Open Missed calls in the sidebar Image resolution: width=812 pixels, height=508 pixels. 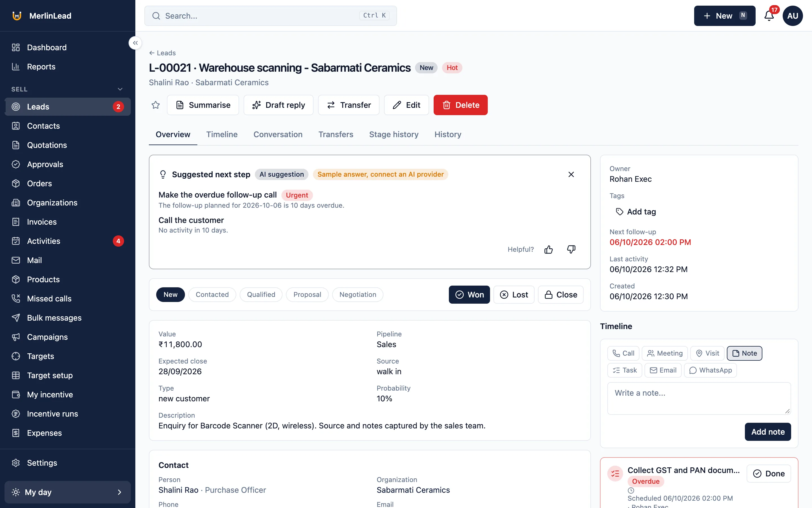pyautogui.click(x=68, y=298)
